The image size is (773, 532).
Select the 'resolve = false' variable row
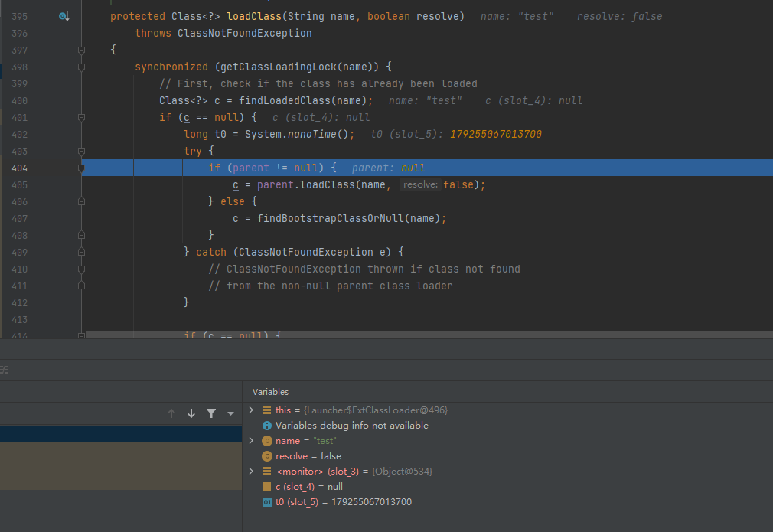[x=507, y=456]
